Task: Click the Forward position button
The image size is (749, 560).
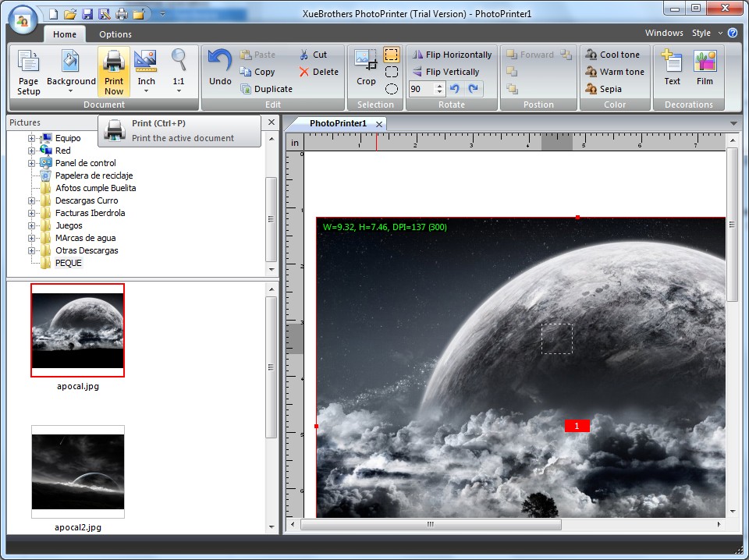Action: click(x=530, y=55)
